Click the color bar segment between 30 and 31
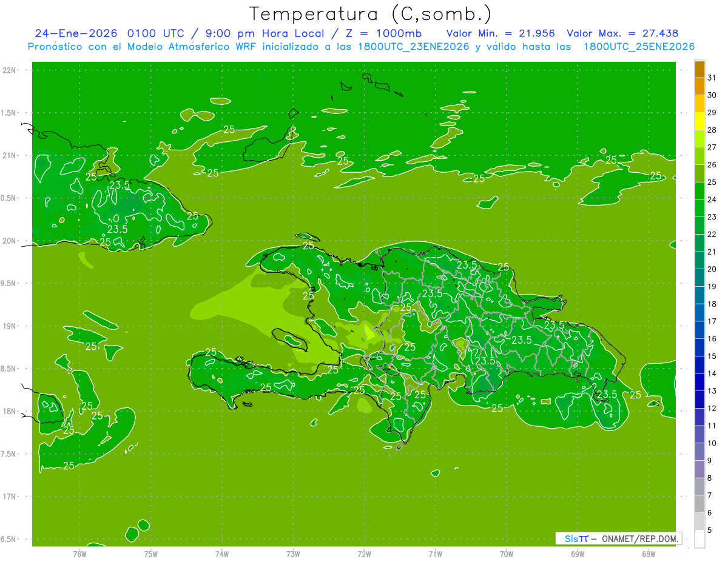This screenshot has height=562, width=728. click(699, 86)
